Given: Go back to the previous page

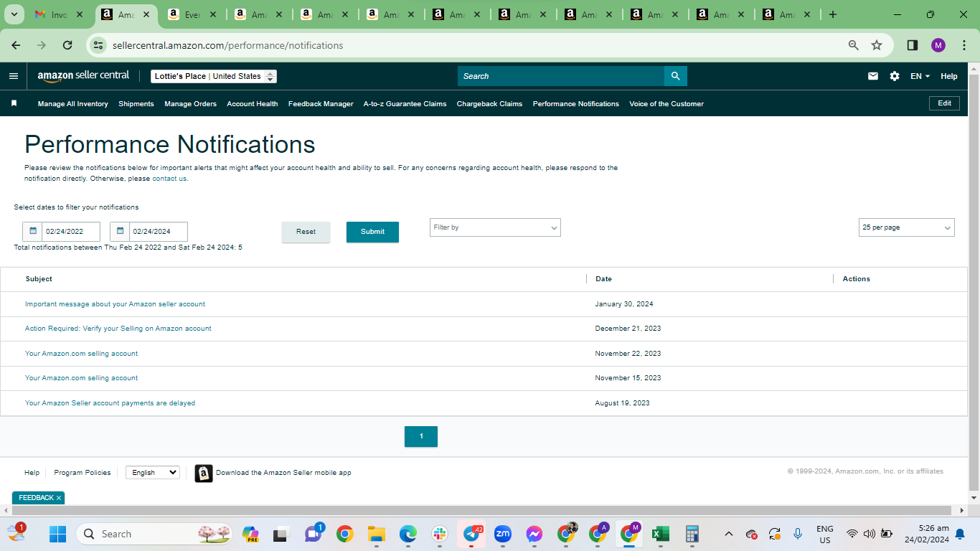Looking at the screenshot, I should (x=16, y=45).
